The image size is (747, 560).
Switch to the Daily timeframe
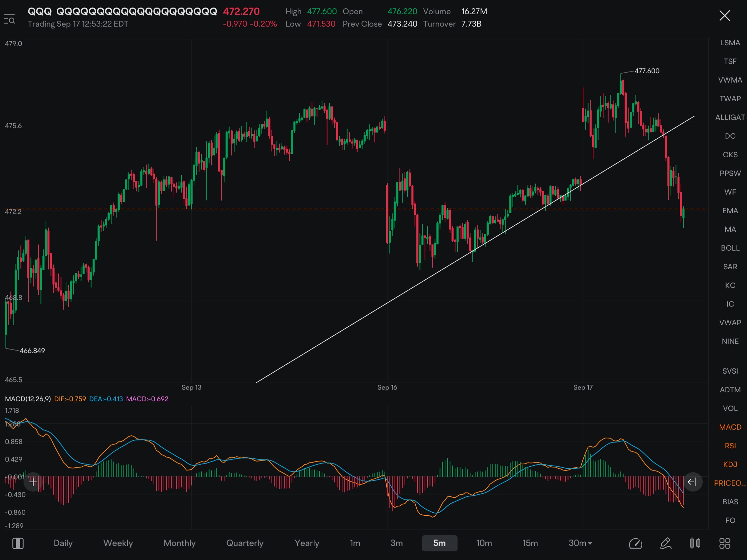click(x=63, y=543)
